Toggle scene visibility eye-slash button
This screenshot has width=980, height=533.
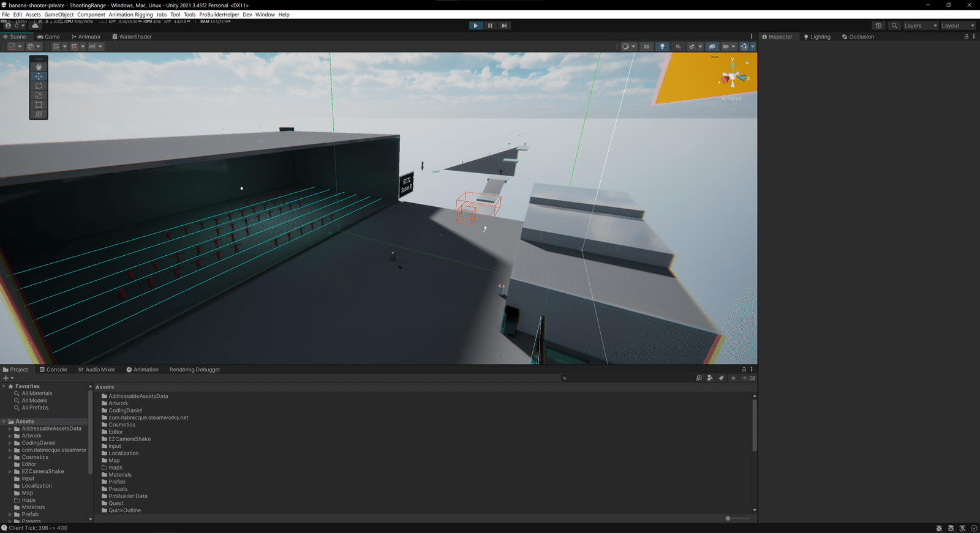712,47
